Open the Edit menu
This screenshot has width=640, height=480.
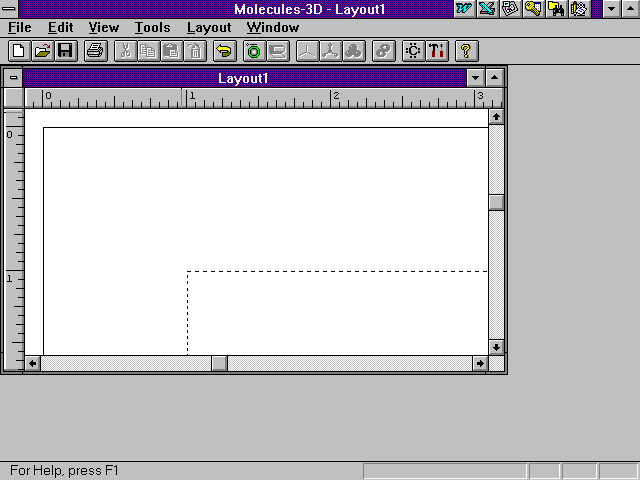(60, 27)
